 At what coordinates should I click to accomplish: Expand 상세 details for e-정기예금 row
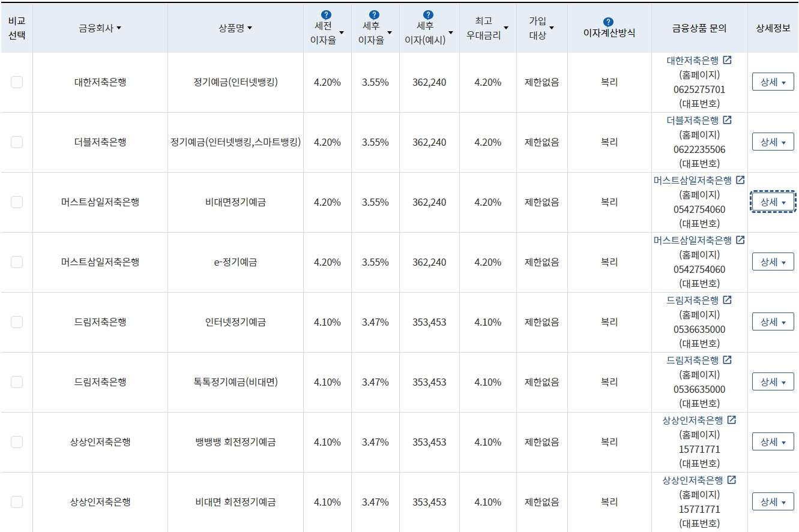[x=773, y=262]
